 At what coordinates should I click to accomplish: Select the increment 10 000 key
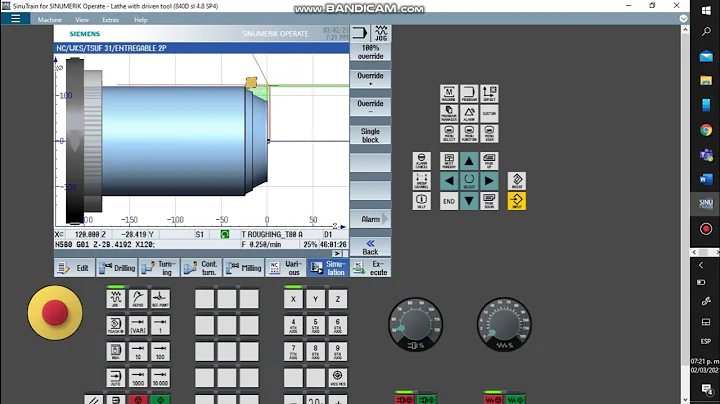tap(160, 377)
